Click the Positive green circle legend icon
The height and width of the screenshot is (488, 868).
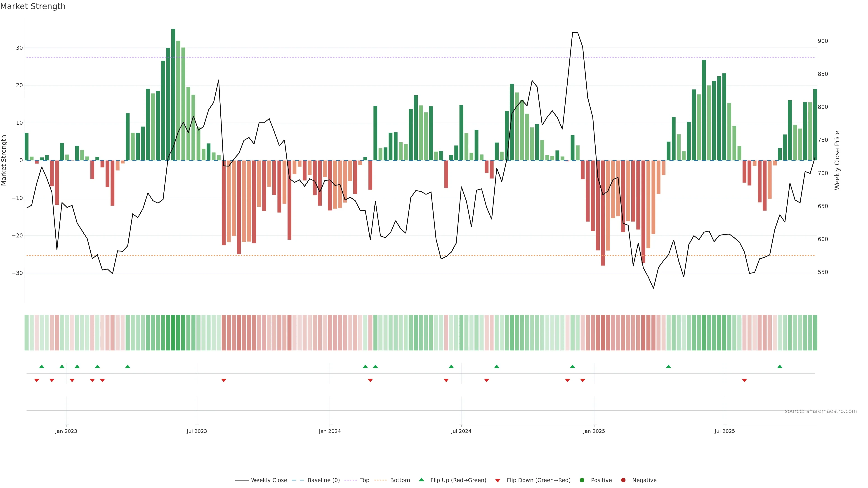[x=582, y=480]
